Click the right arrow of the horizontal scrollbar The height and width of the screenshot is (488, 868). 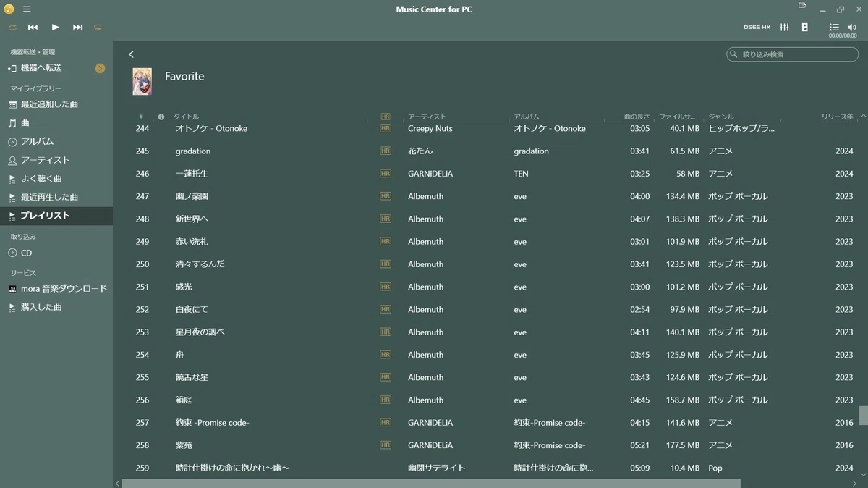pyautogui.click(x=855, y=483)
